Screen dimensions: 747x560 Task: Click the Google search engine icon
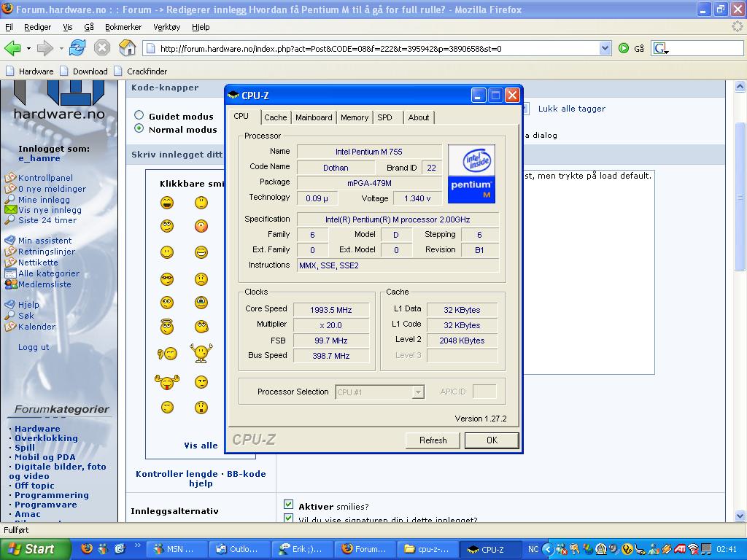(x=660, y=48)
